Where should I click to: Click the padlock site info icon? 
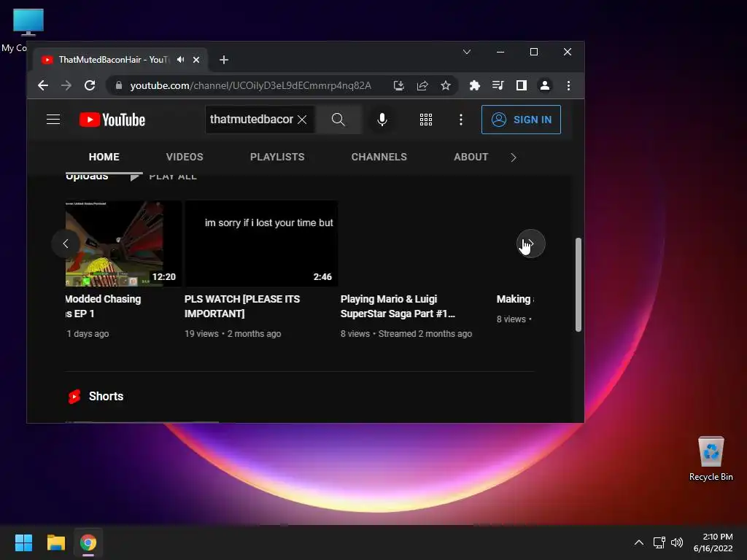click(x=119, y=85)
